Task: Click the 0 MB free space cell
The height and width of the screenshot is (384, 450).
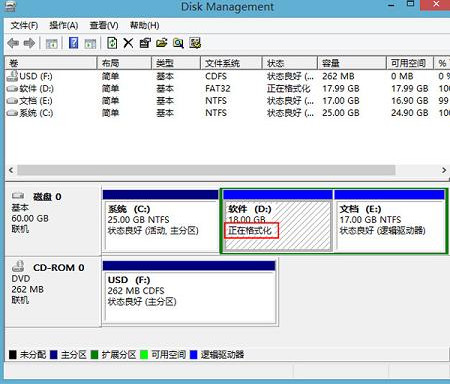Action: point(402,76)
